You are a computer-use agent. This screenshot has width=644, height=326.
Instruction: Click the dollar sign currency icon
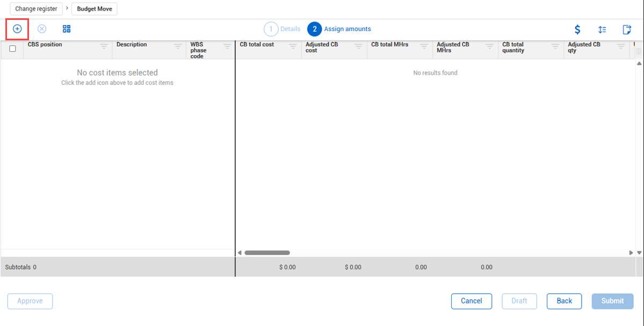(x=577, y=30)
